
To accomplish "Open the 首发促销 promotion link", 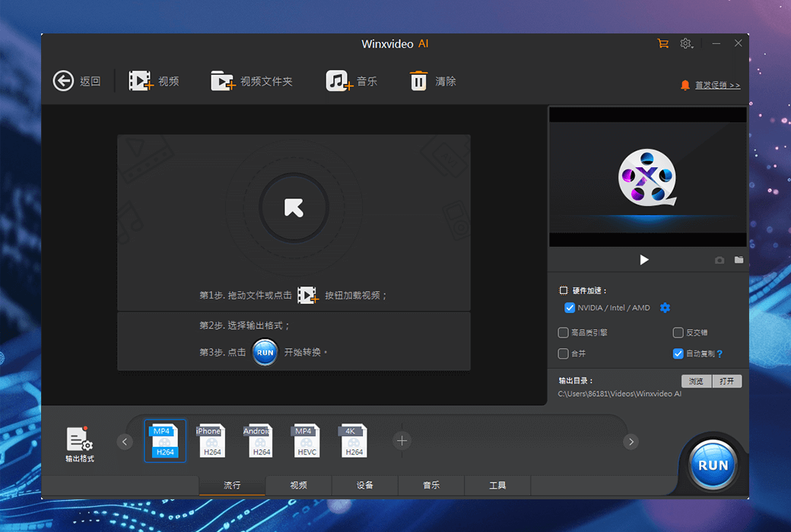I will coord(717,85).
